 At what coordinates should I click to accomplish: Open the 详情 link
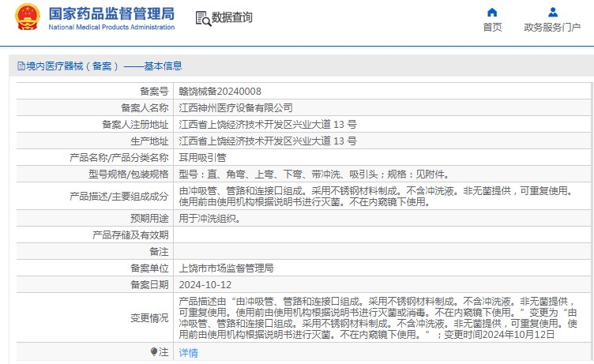click(x=188, y=353)
